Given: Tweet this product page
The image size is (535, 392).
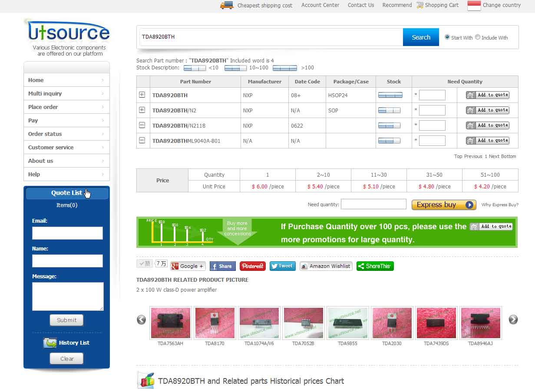Looking at the screenshot, I should (x=283, y=266).
